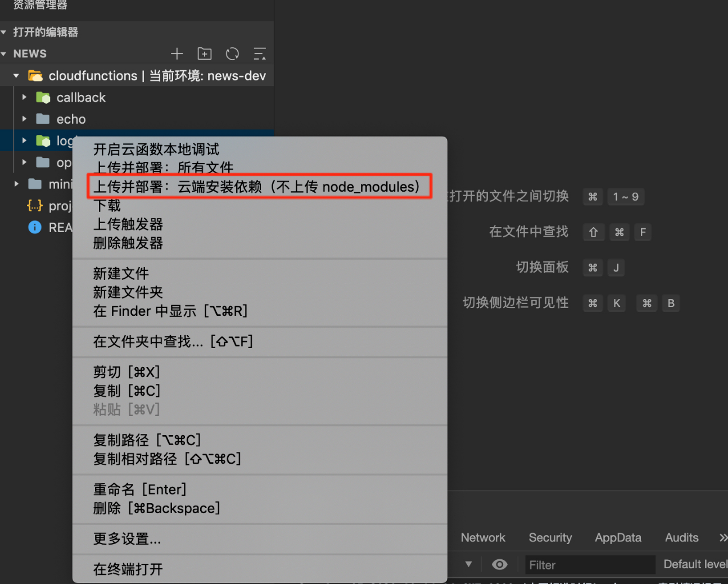The height and width of the screenshot is (584, 728).
Task: Open the AppData tab
Action: click(x=618, y=538)
